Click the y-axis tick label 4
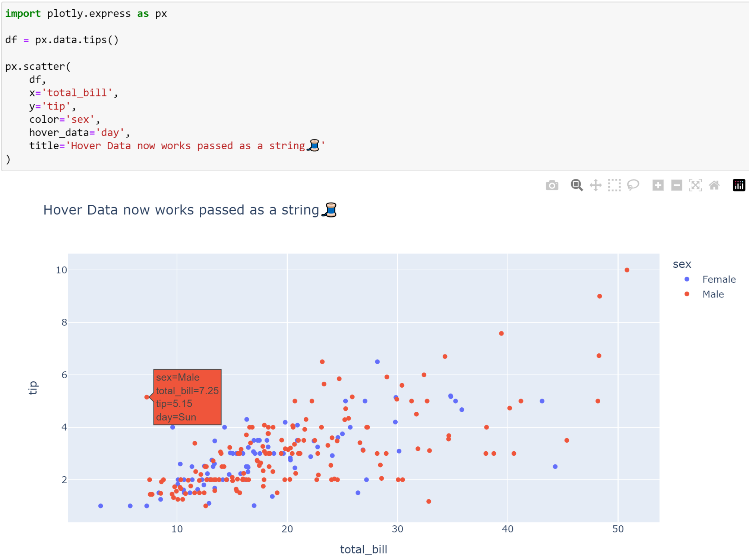Screen dimensions: 749x560 click(64, 427)
